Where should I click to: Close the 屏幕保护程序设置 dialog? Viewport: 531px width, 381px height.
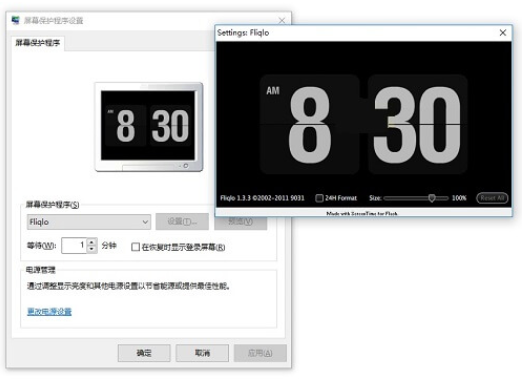pos(282,20)
